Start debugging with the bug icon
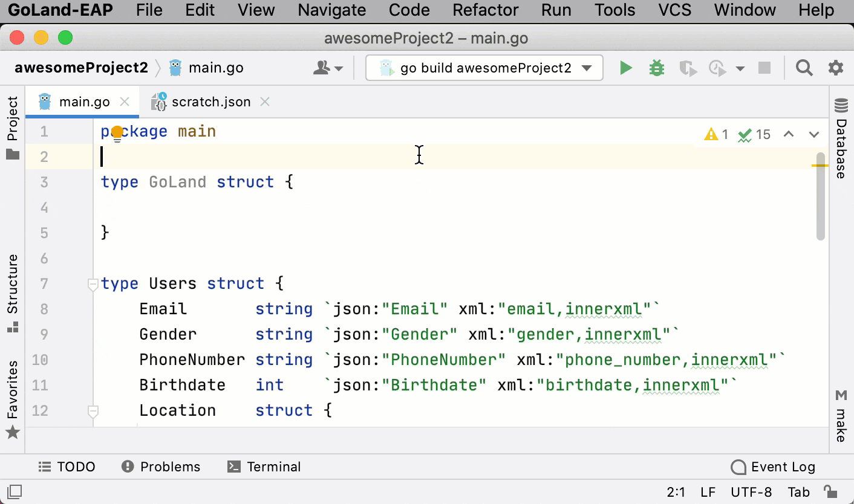The image size is (854, 504). [656, 68]
